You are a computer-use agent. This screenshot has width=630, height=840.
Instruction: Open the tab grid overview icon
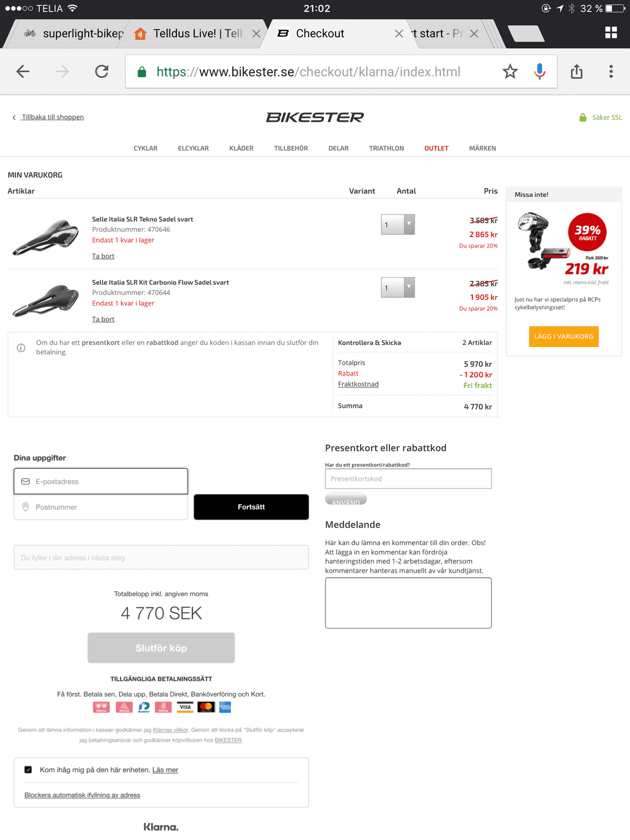click(611, 33)
